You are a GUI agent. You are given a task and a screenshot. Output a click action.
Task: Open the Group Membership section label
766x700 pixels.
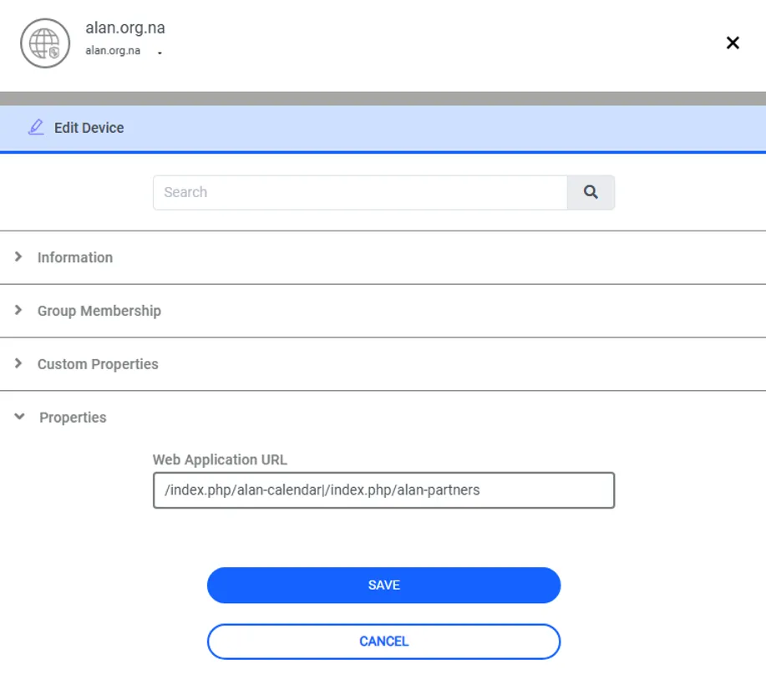point(99,311)
